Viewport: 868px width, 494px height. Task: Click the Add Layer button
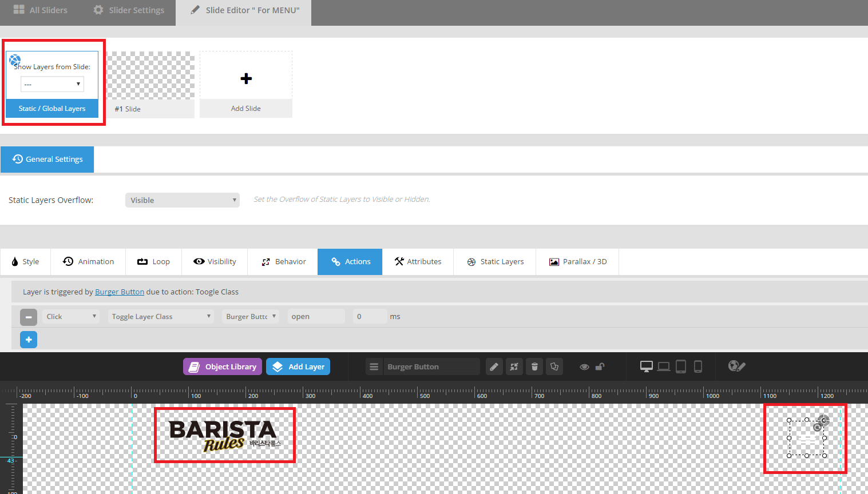pos(298,367)
